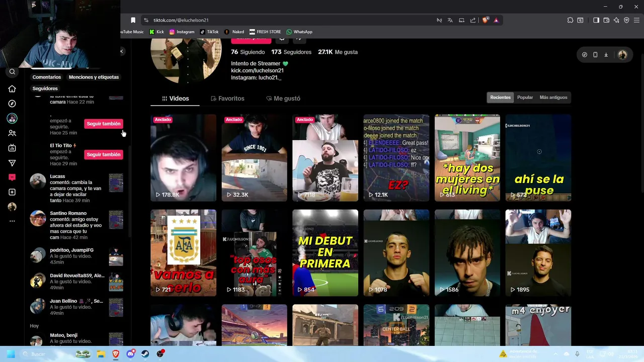
Task: Click the activity panel scrollbar
Action: [130, 191]
